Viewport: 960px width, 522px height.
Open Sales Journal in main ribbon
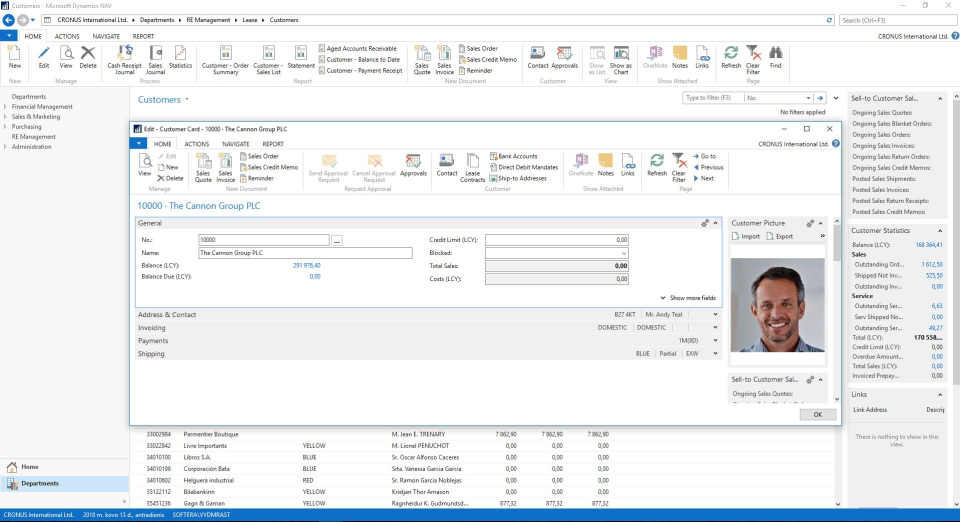[156, 60]
